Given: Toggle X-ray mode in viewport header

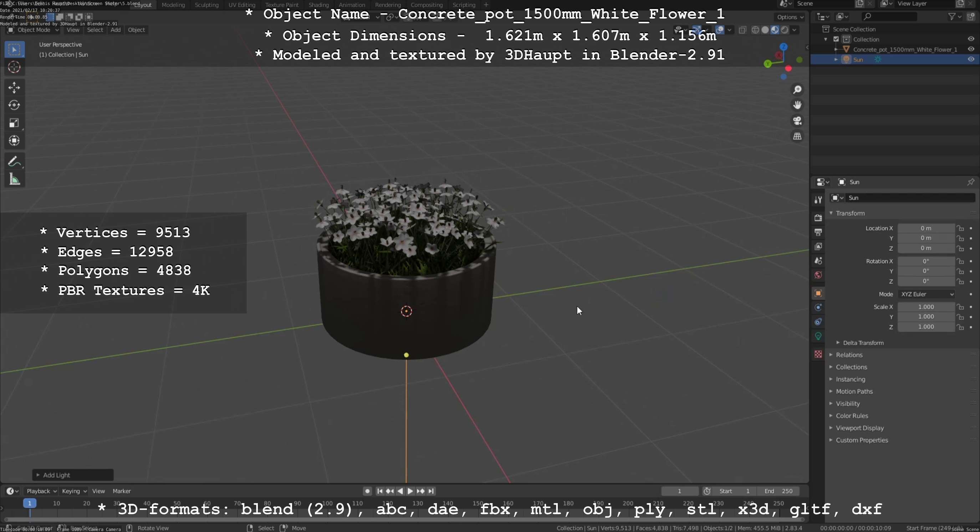Looking at the screenshot, I should click(742, 30).
